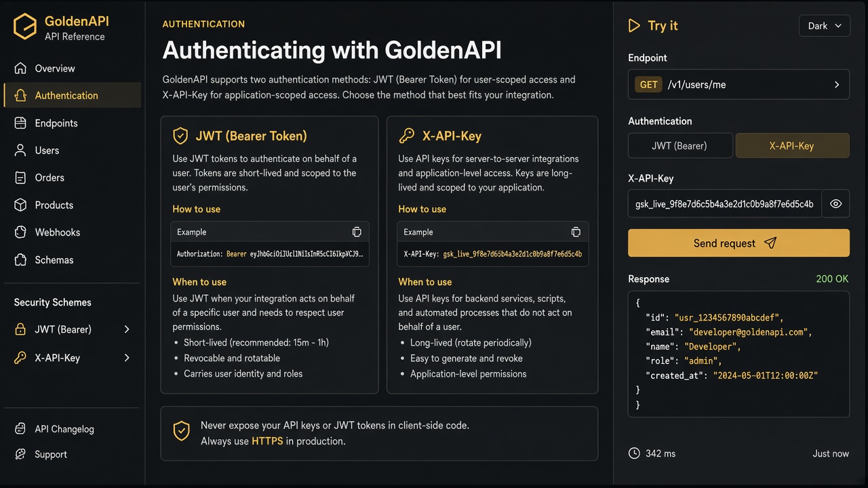Click the Users person icon
This screenshot has height=488, width=868.
point(21,150)
